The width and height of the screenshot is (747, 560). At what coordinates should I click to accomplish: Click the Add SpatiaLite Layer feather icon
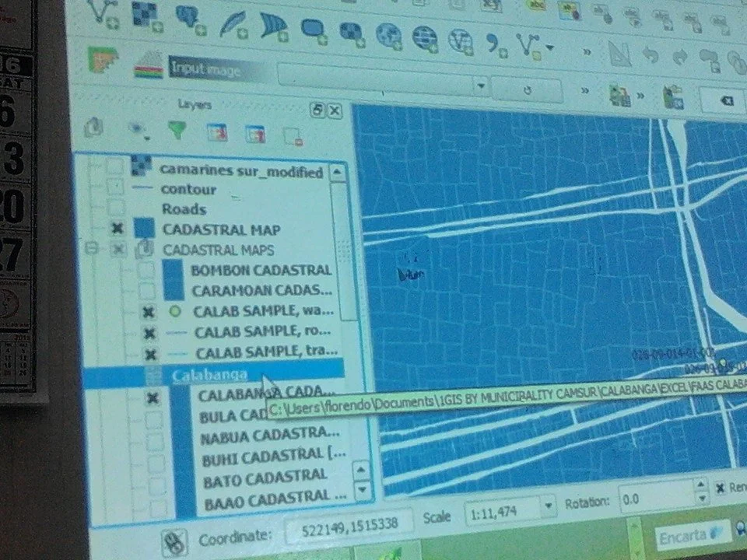coord(233,25)
